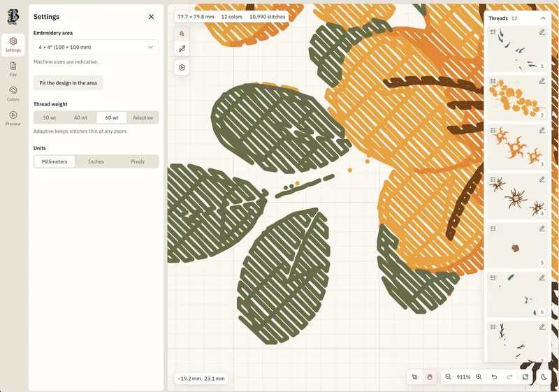Click the gothic B app logo
Viewport: 559px width, 392px height.
tap(13, 17)
